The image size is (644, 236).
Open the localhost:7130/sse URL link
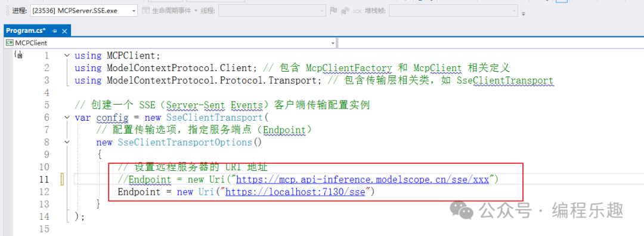(x=295, y=192)
